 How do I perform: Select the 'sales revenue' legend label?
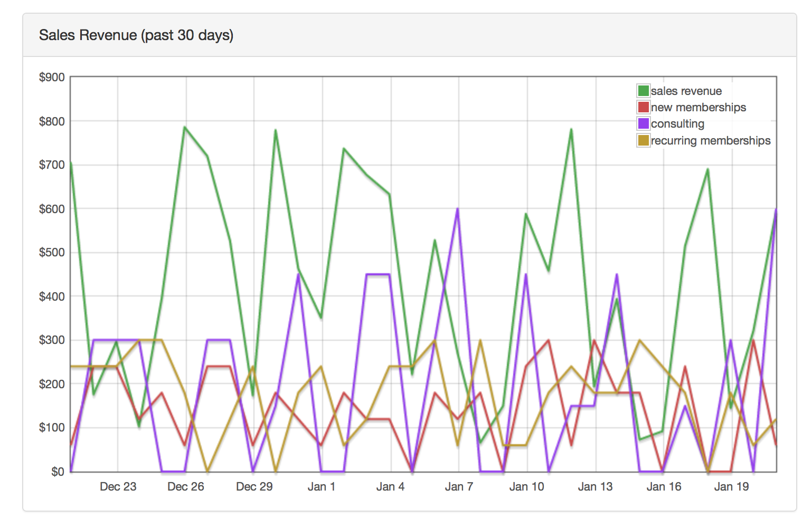click(686, 91)
